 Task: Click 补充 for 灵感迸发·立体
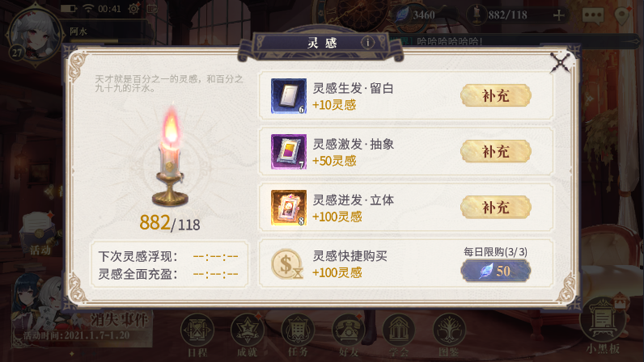click(496, 208)
